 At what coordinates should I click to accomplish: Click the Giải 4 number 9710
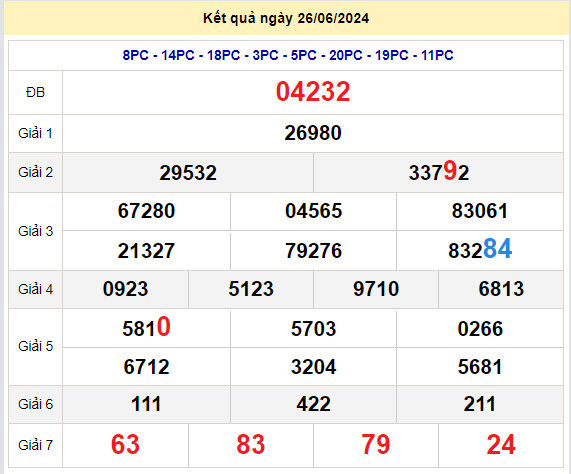point(376,289)
